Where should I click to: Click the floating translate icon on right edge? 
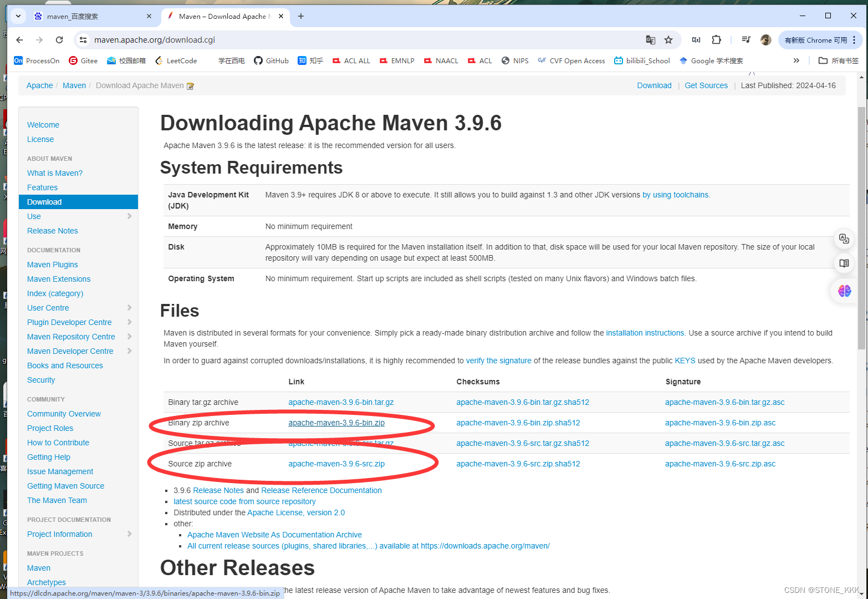pyautogui.click(x=844, y=238)
